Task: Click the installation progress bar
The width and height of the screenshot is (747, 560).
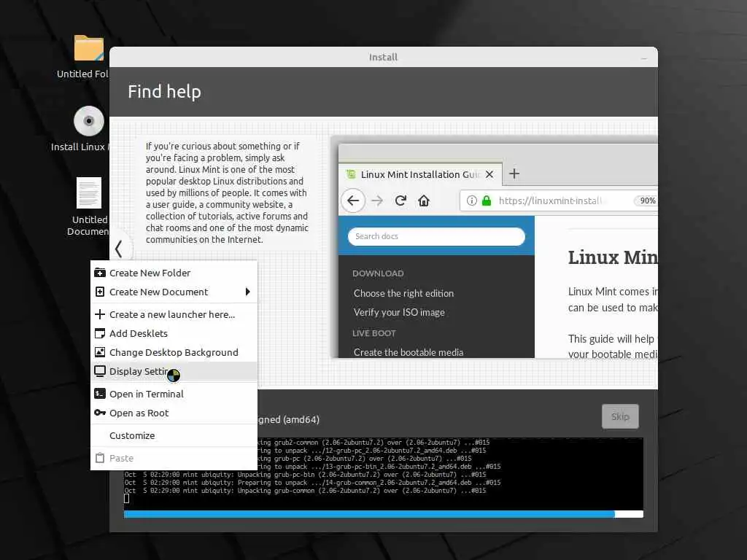Action: (x=384, y=514)
